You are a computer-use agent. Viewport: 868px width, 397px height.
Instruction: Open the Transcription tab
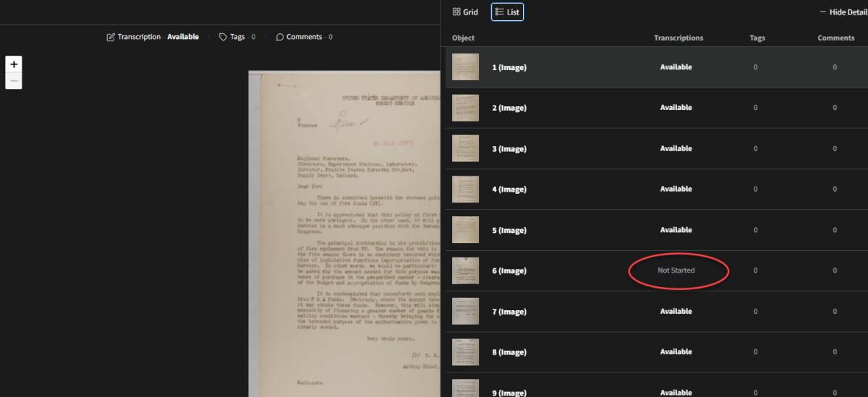click(153, 37)
